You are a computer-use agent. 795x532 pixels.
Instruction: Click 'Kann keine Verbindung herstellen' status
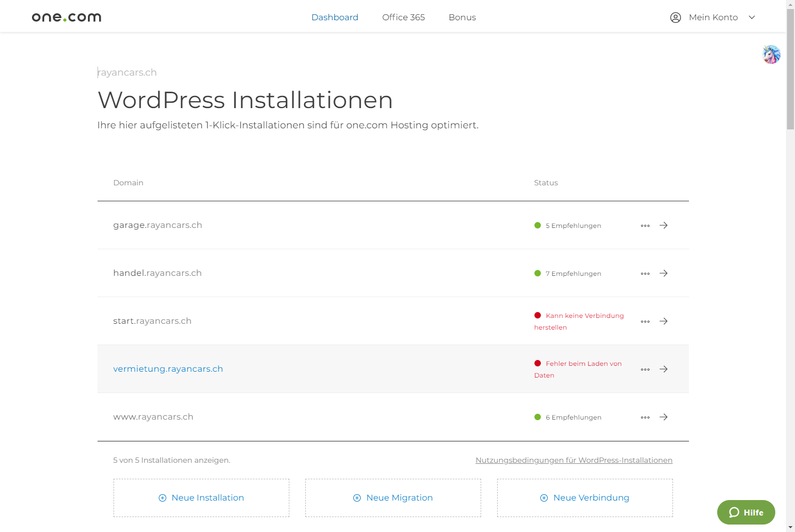pos(579,321)
